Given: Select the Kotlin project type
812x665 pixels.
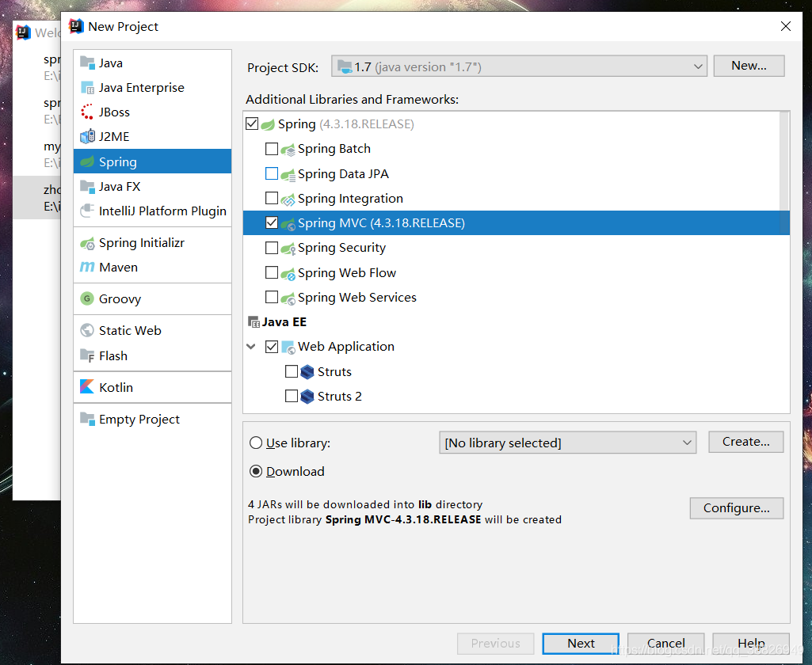Looking at the screenshot, I should click(x=152, y=387).
